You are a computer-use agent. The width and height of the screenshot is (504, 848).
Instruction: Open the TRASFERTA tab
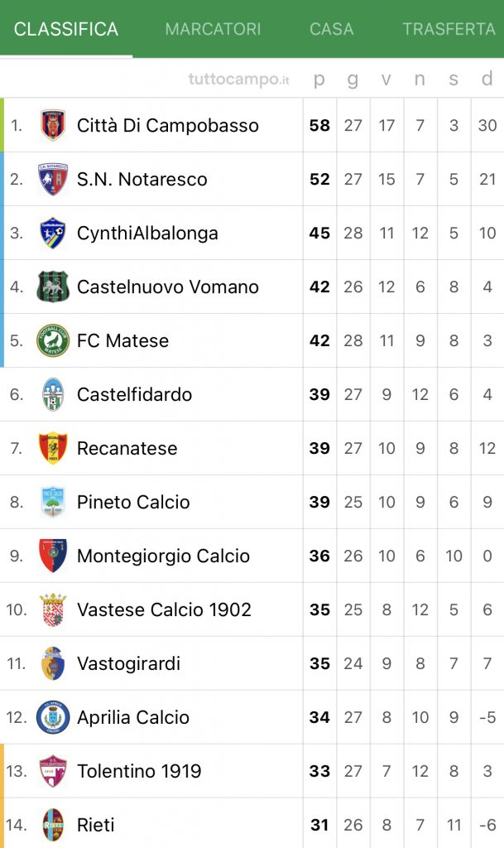pyautogui.click(x=449, y=29)
